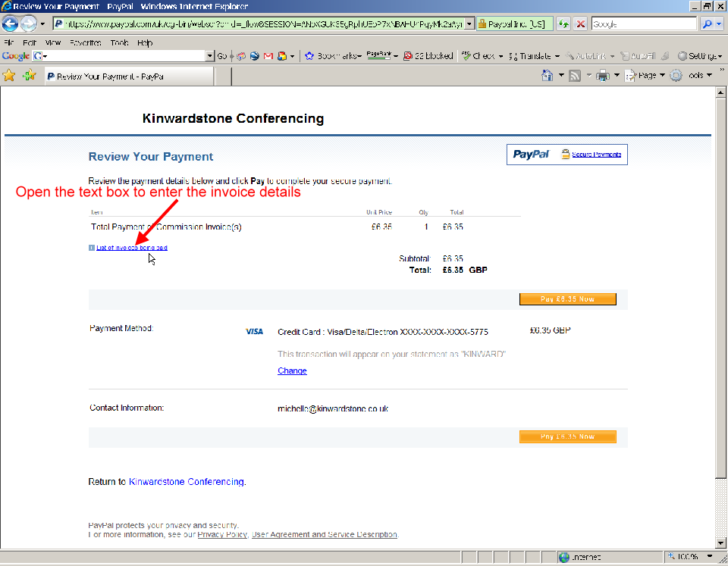Click the PayPal address bar URL field

click(x=259, y=23)
